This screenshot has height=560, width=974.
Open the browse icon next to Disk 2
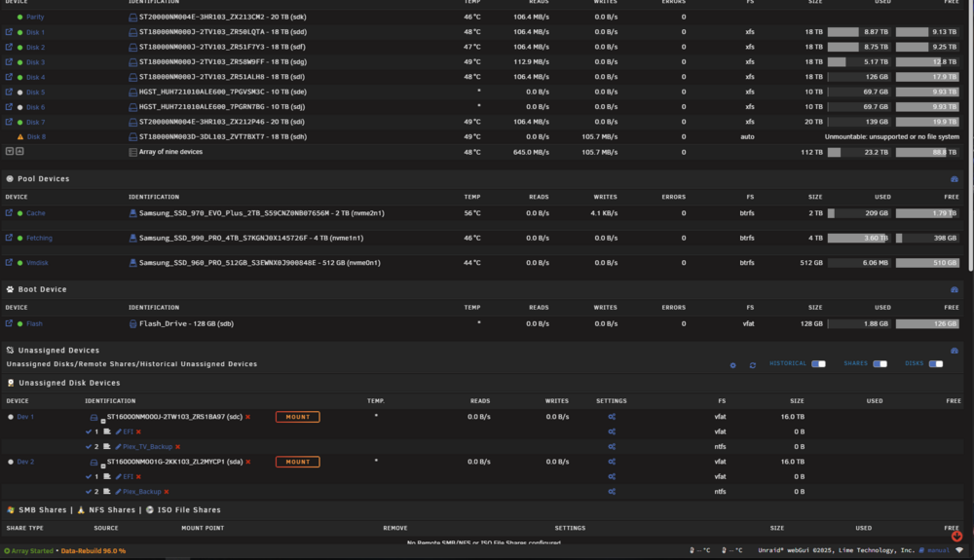(9, 47)
